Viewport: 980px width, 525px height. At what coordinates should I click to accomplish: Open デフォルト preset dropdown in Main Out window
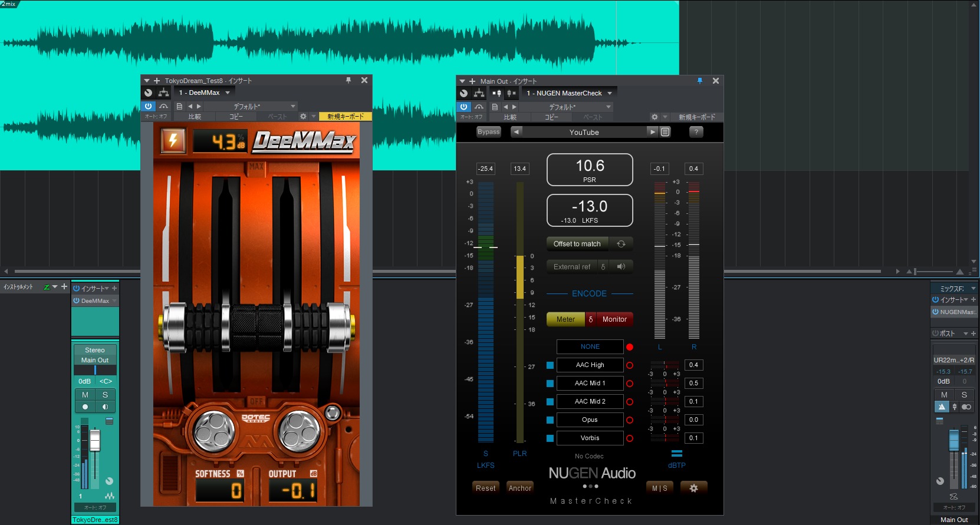566,107
